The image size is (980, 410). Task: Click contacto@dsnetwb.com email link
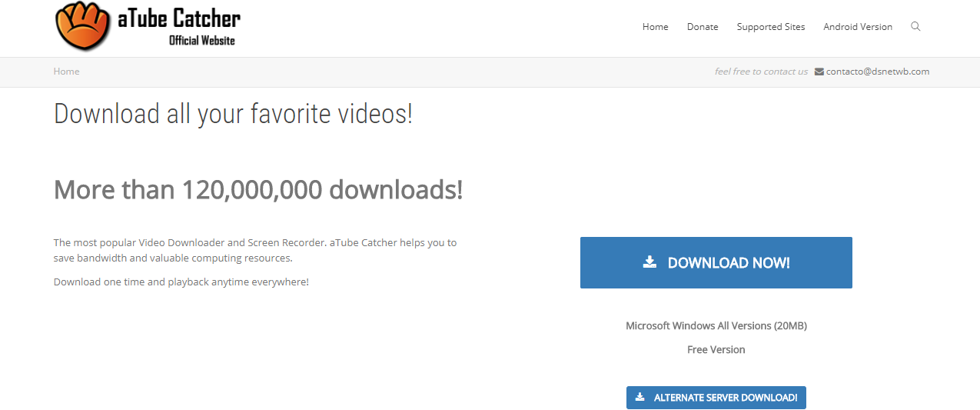pyautogui.click(x=878, y=71)
